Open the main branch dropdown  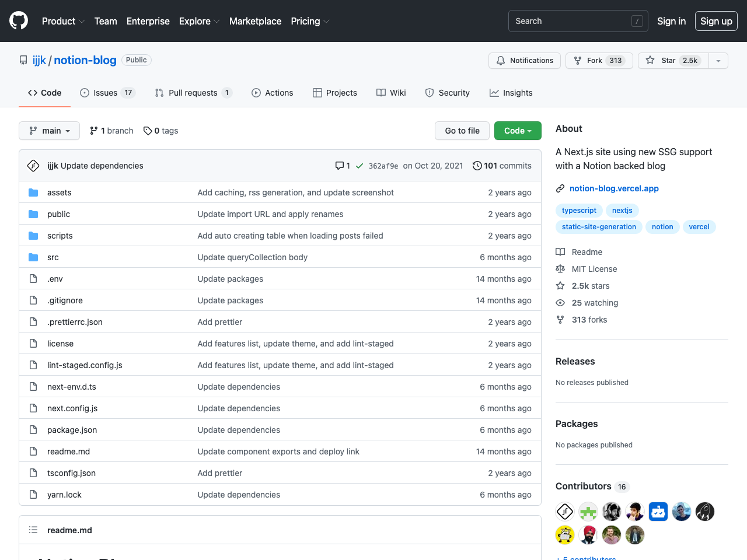(49, 130)
